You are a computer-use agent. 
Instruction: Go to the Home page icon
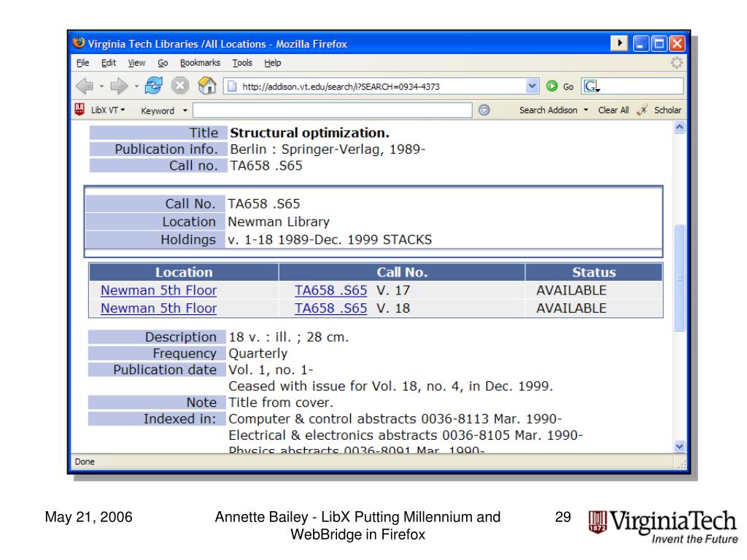(x=207, y=86)
